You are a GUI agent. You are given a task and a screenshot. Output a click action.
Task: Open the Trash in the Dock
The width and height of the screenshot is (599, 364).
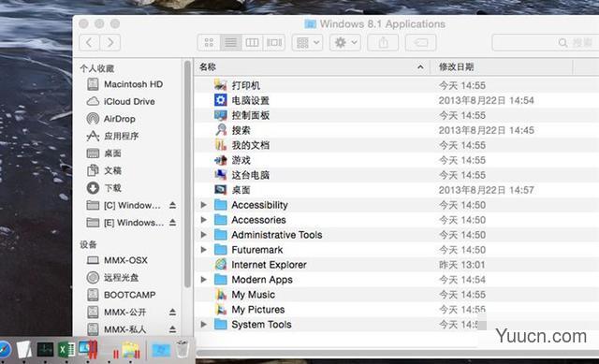[x=183, y=349]
